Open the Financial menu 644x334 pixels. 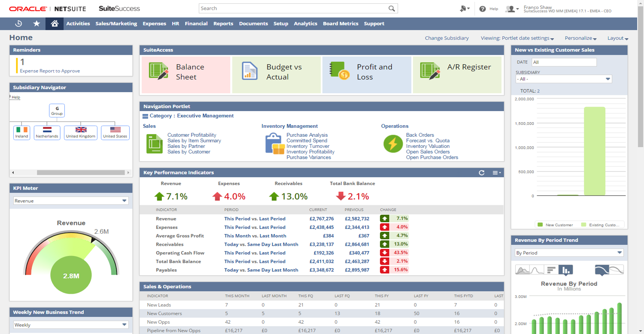(196, 24)
